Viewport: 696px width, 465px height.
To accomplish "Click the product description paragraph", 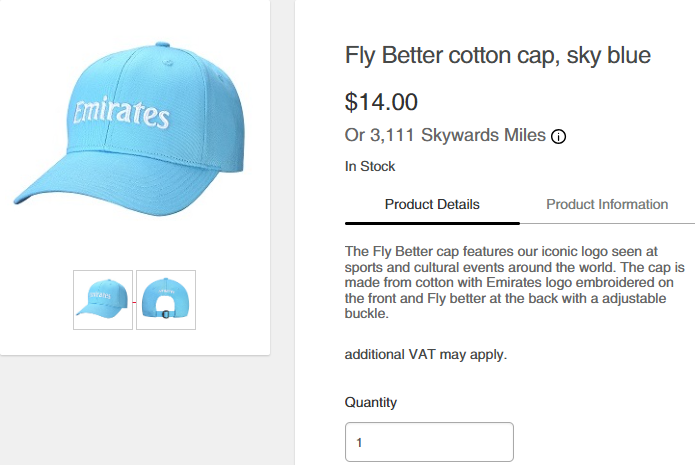I will click(x=513, y=282).
